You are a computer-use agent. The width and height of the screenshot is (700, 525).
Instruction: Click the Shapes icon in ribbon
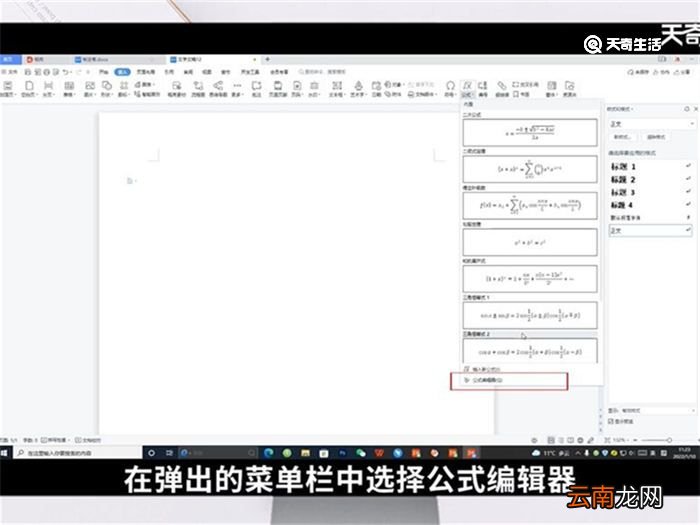(x=106, y=88)
